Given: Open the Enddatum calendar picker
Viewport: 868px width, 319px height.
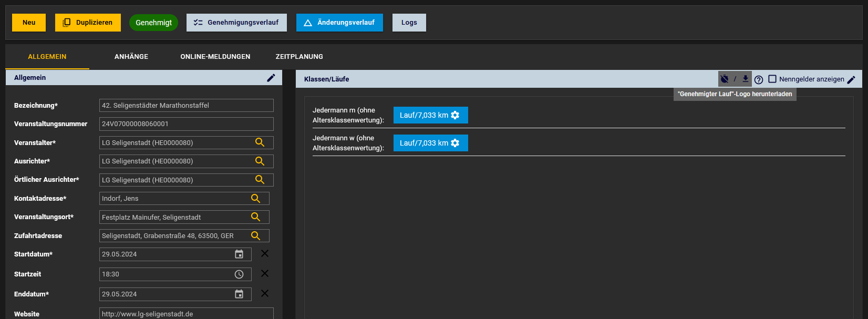Looking at the screenshot, I should pyautogui.click(x=239, y=294).
